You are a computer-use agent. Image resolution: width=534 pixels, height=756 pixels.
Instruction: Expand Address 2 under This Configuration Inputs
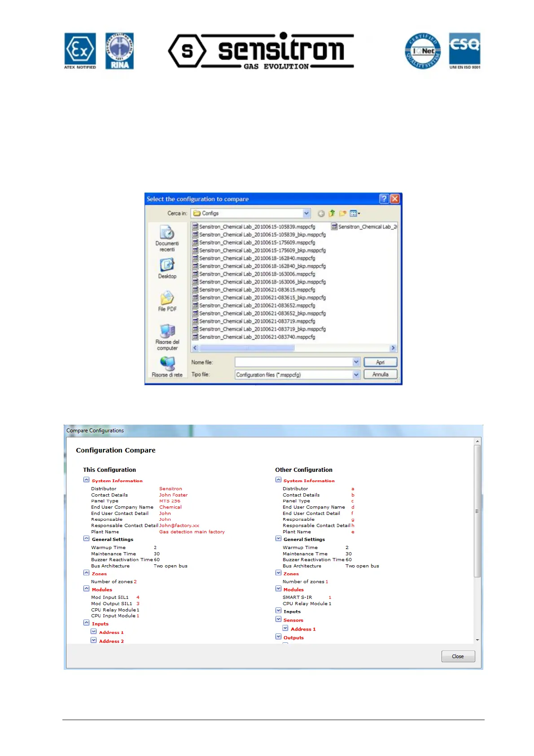click(x=93, y=640)
